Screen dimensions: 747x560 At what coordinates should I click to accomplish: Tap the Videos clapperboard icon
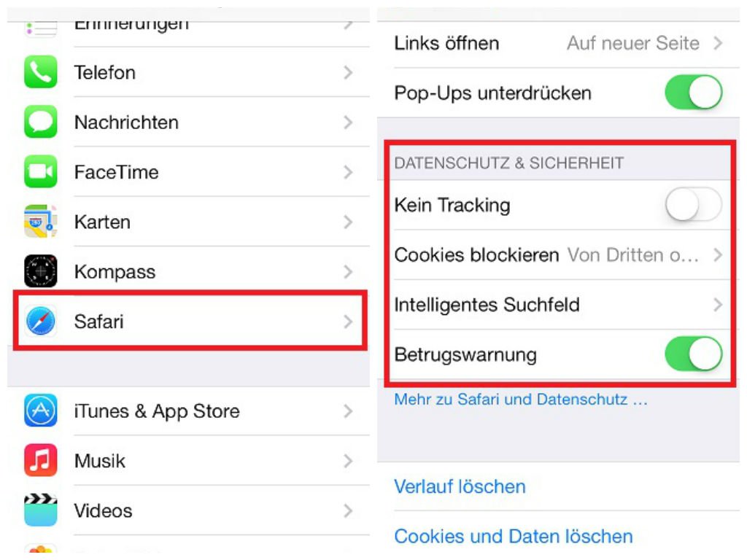pyautogui.click(x=41, y=510)
